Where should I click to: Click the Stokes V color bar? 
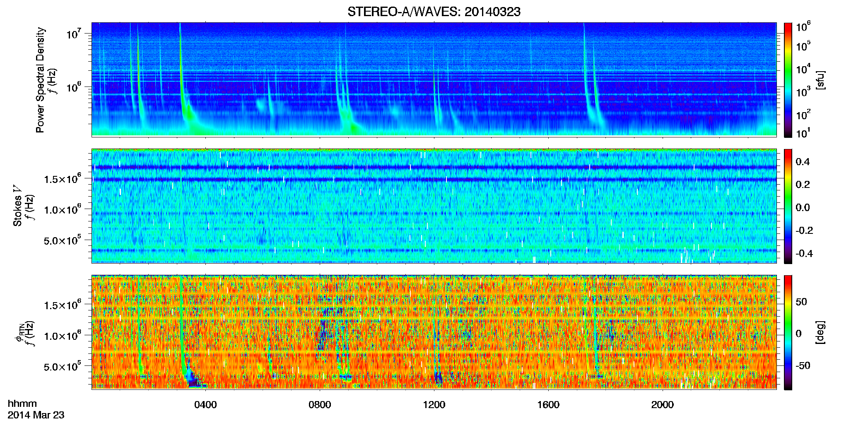coord(788,206)
